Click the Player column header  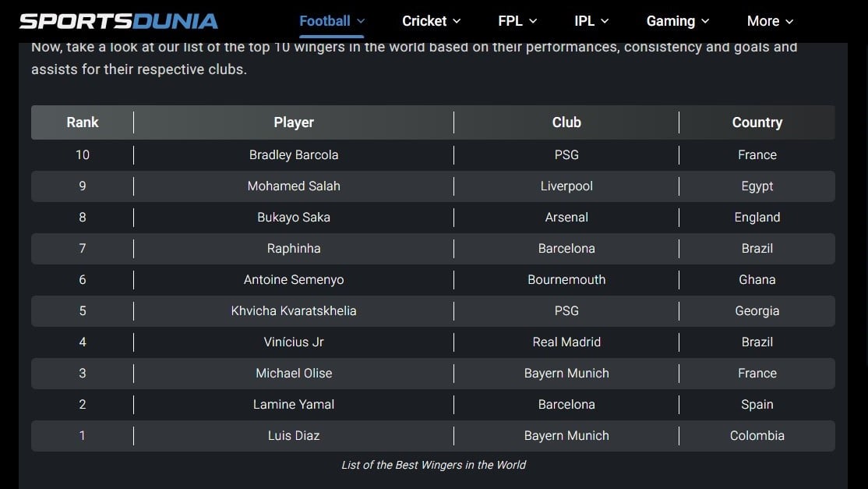point(294,122)
